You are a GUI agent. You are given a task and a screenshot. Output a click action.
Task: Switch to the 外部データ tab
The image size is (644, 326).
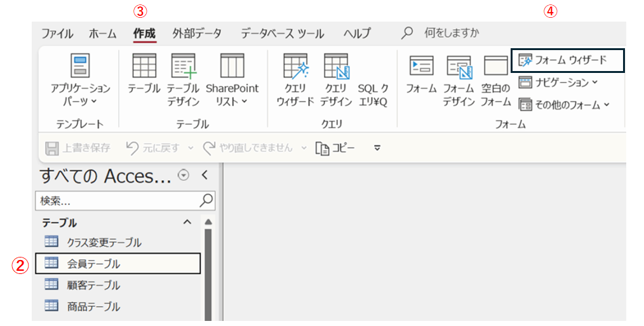tap(197, 34)
